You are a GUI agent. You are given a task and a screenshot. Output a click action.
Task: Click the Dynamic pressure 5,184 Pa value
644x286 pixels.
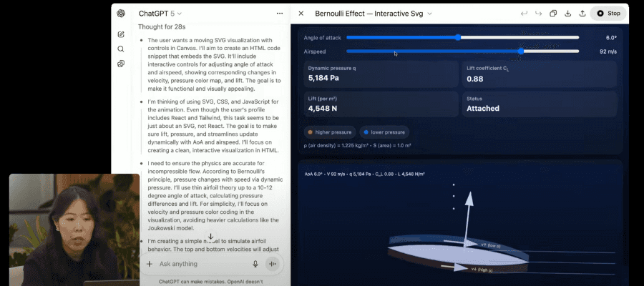click(323, 77)
